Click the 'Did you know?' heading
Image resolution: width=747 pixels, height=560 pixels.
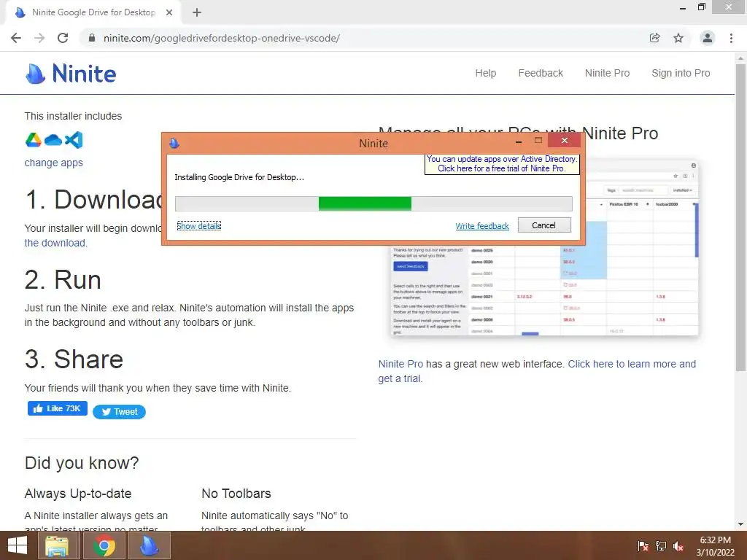82,463
